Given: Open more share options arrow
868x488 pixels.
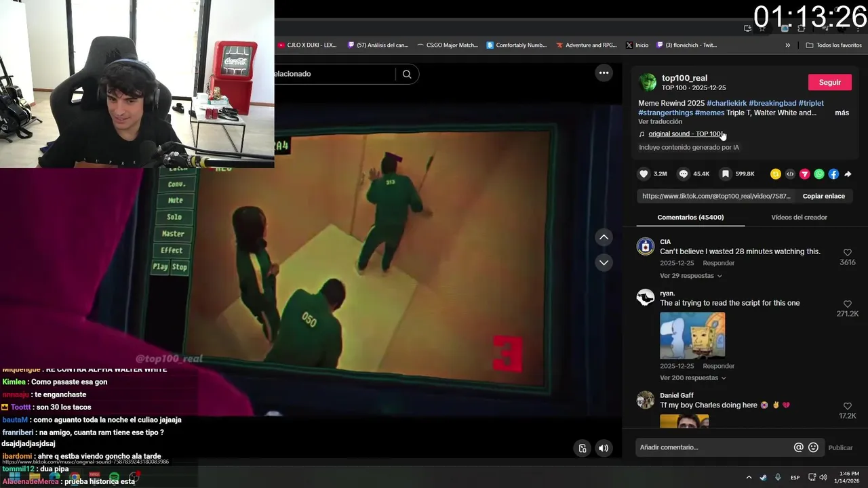Looking at the screenshot, I should point(848,174).
